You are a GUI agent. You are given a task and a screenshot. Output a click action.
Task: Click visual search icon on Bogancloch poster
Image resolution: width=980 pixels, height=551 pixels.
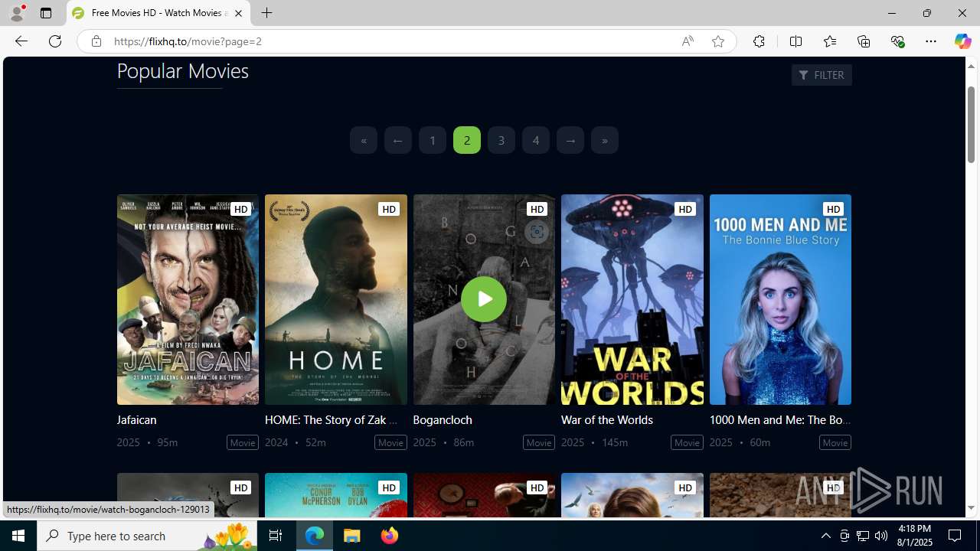point(536,232)
